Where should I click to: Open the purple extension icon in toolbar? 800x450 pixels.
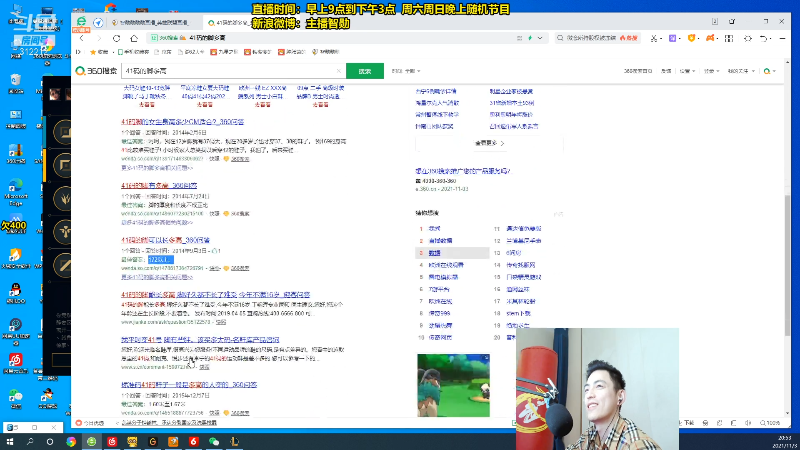point(672,38)
